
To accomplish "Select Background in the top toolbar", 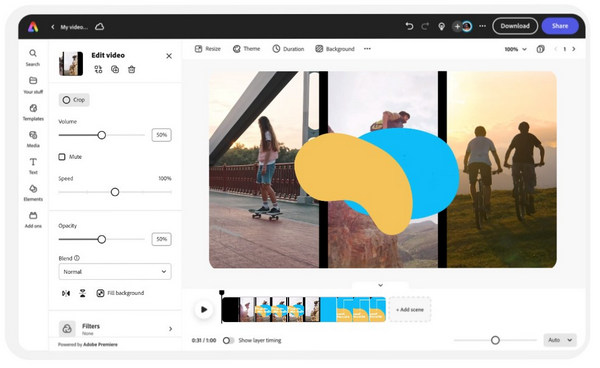I will click(x=335, y=49).
